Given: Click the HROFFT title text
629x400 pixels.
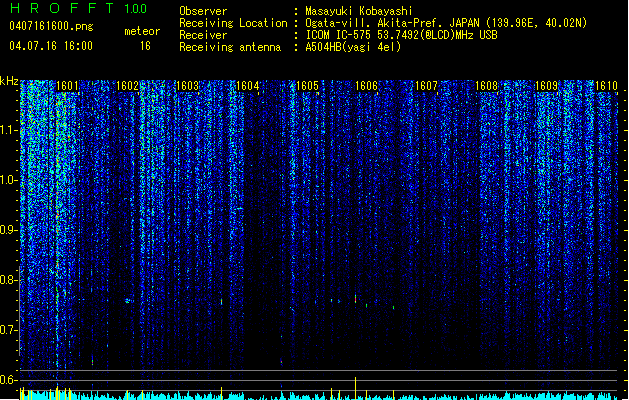Looking at the screenshot, I should [62, 8].
